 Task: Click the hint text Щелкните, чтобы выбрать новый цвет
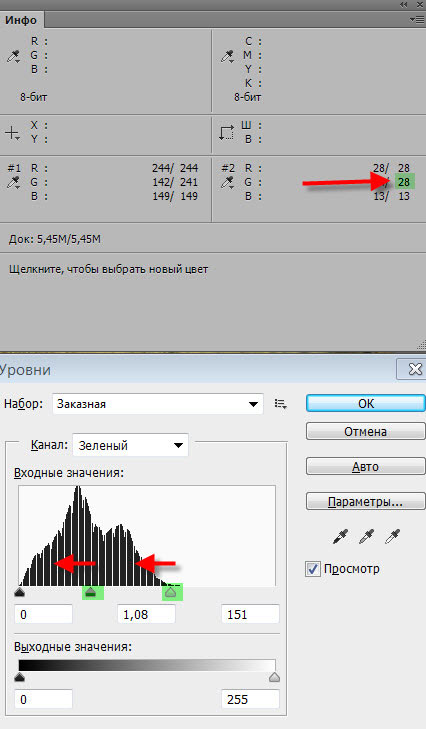[108, 269]
